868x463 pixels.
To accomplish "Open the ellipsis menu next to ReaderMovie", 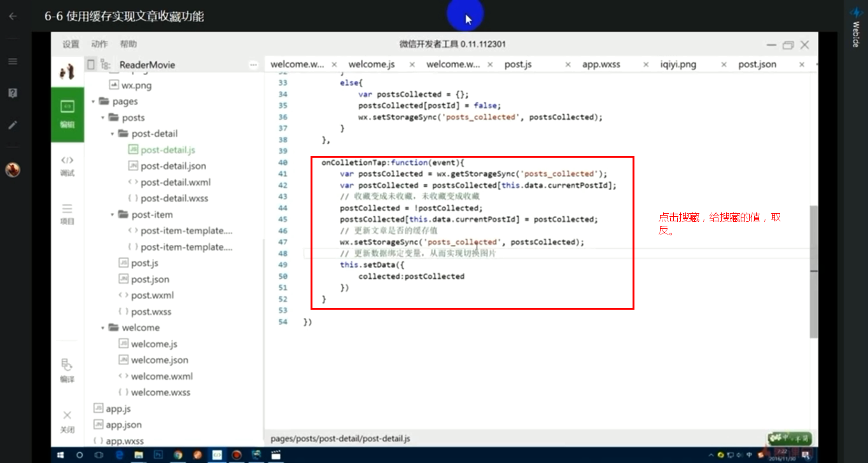I will 253,65.
